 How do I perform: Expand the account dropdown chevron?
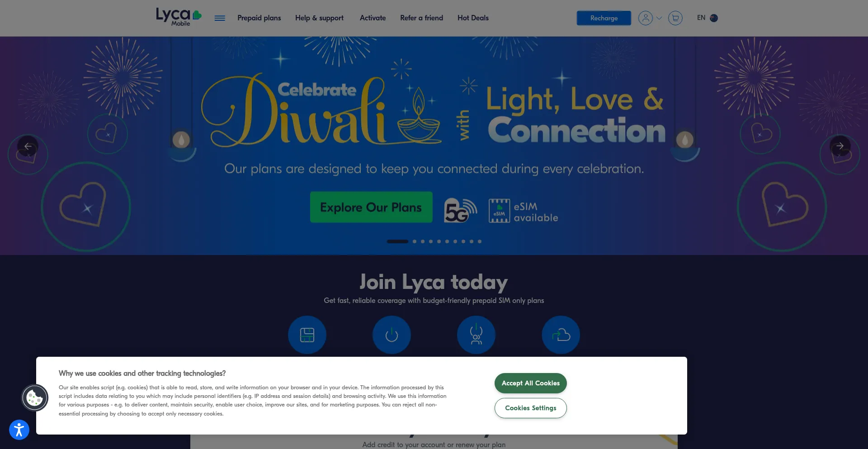659,18
